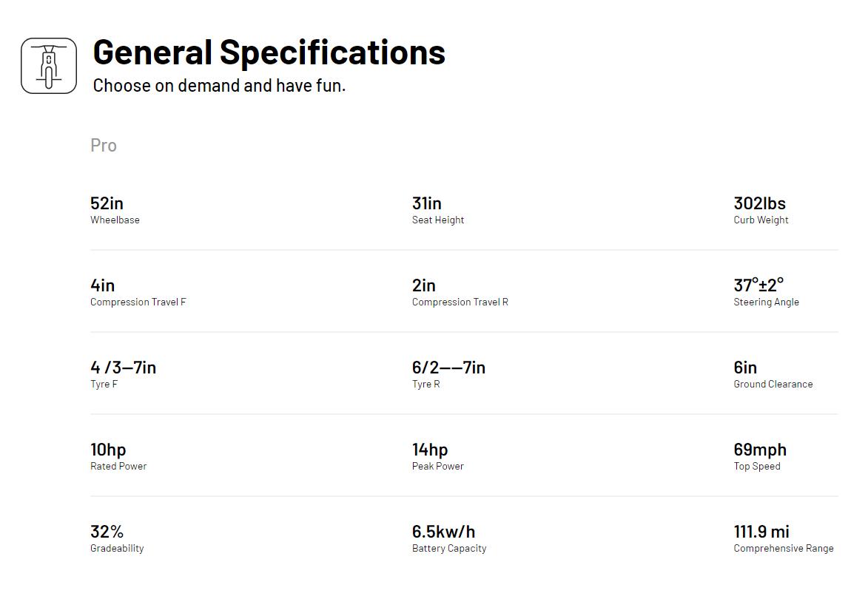Click the 111.9 mi range value
This screenshot has height=599, width=868.
761,532
